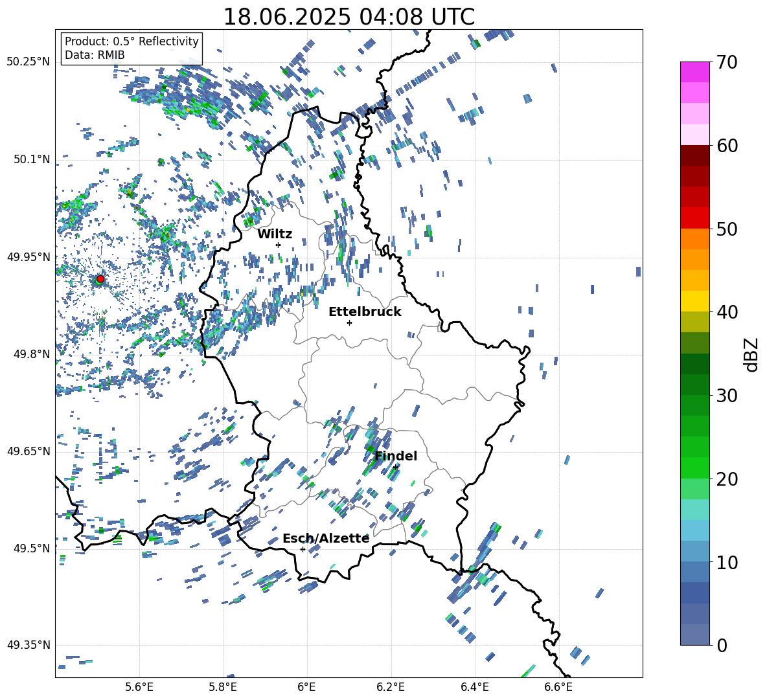The width and height of the screenshot is (767, 700).
Task: Click the bright green color band above 20
Action: (694, 468)
